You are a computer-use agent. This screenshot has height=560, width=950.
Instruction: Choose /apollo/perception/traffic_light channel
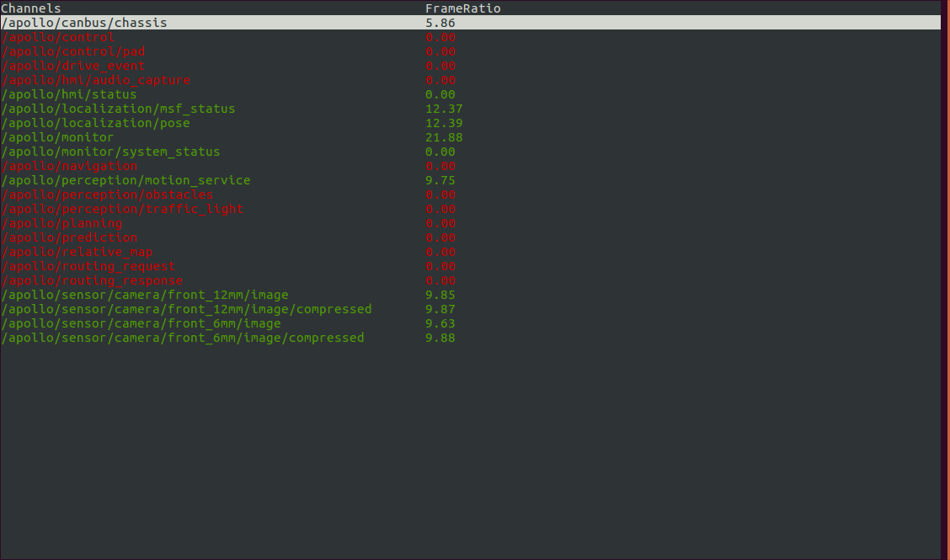pos(122,209)
